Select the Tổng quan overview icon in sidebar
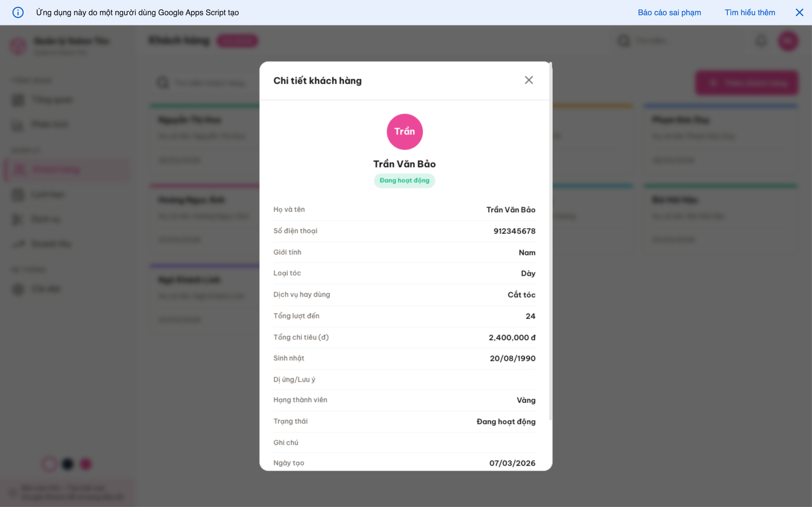Image resolution: width=812 pixels, height=507 pixels. (18, 100)
